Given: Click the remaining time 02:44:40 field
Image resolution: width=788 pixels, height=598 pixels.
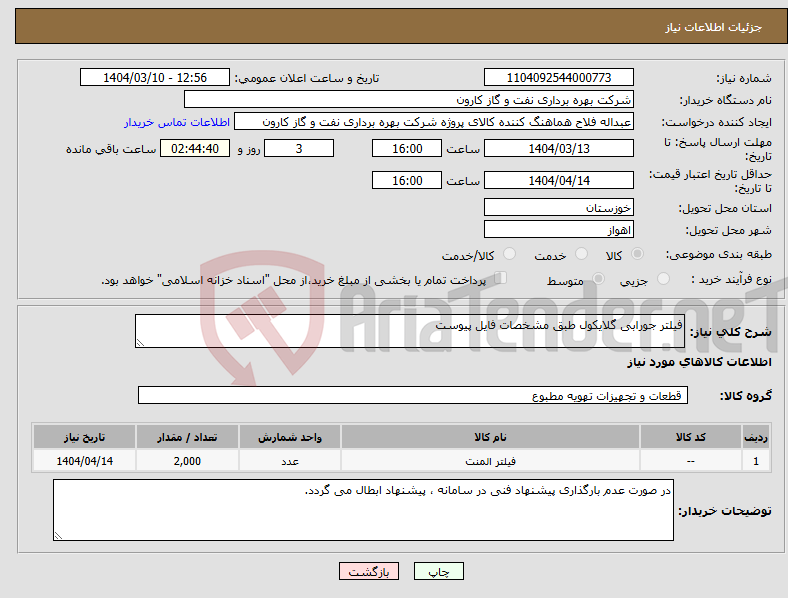Looking at the screenshot, I should tap(195, 149).
